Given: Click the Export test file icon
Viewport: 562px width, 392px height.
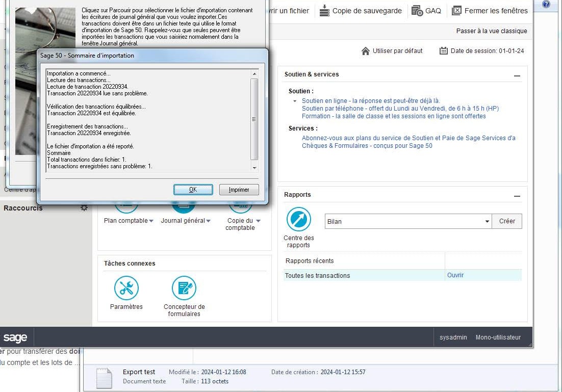Looking at the screenshot, I should point(105,378).
